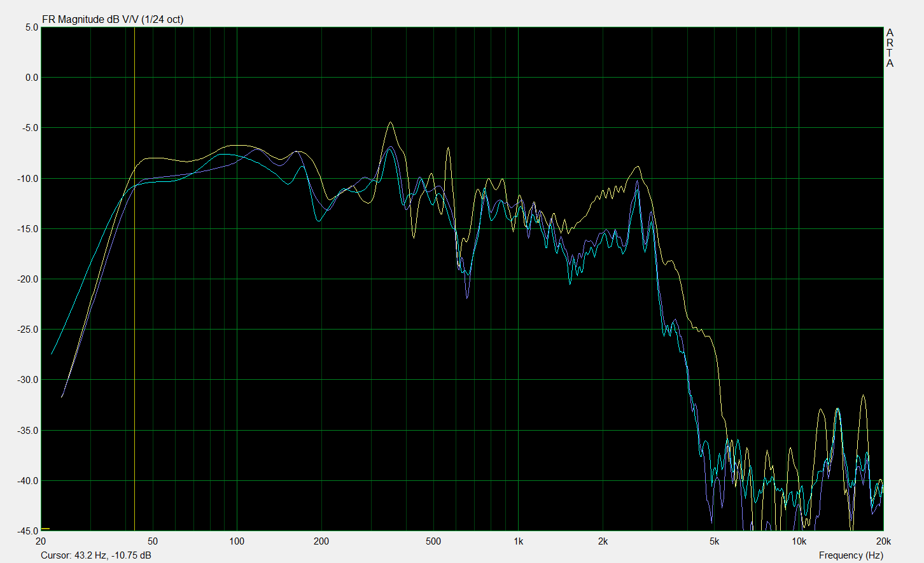Click the 2k frequency axis label

[x=603, y=541]
